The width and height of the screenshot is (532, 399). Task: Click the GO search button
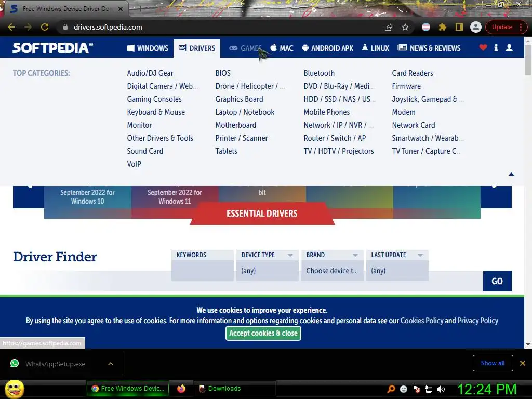pyautogui.click(x=497, y=281)
